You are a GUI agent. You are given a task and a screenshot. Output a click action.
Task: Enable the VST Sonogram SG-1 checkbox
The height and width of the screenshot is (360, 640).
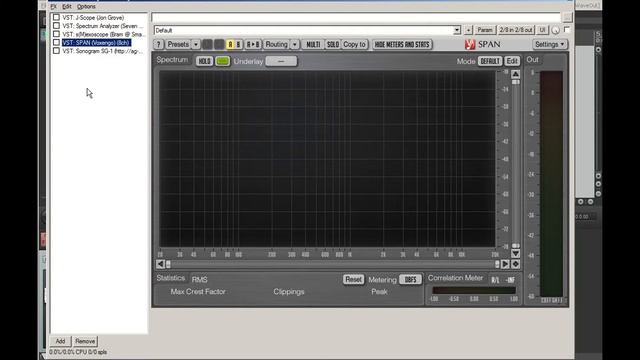tap(56, 51)
